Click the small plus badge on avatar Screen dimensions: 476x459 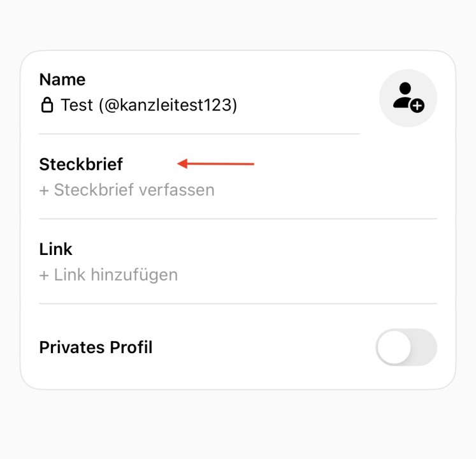click(417, 106)
